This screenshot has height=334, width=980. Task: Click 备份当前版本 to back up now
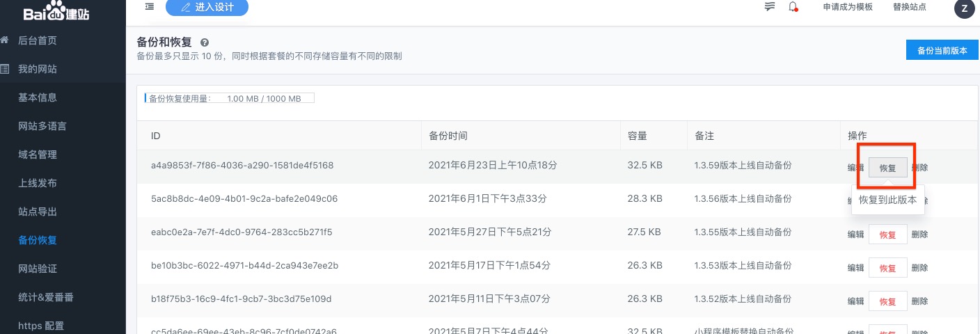[942, 50]
